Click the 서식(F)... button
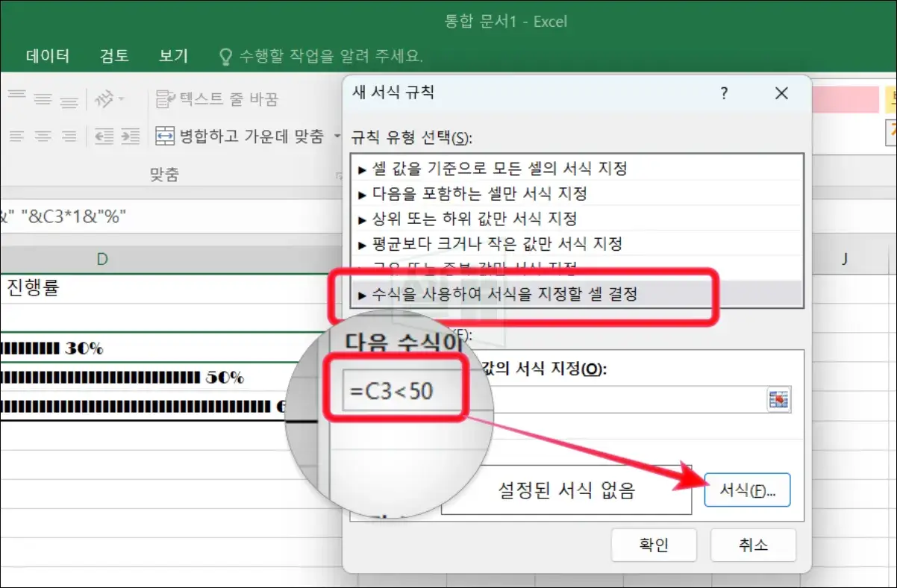Image resolution: width=897 pixels, height=588 pixels. click(747, 490)
